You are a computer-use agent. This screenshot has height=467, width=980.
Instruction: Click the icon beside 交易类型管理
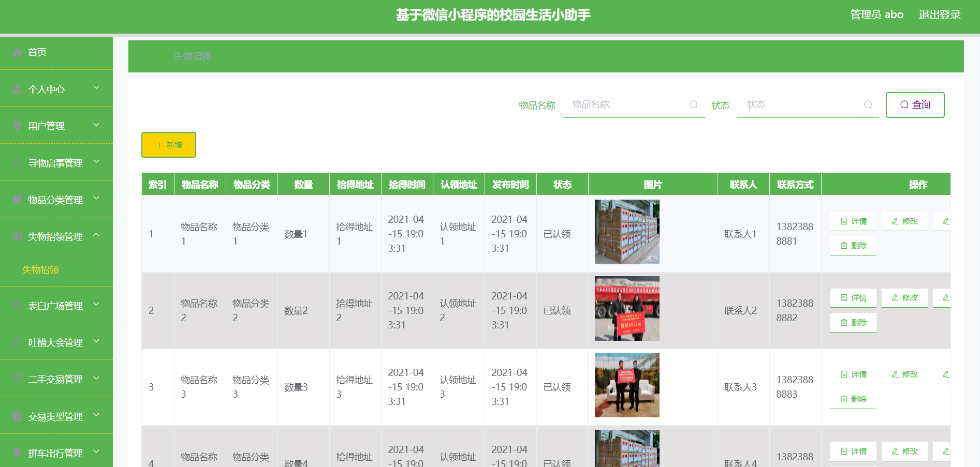click(x=17, y=416)
